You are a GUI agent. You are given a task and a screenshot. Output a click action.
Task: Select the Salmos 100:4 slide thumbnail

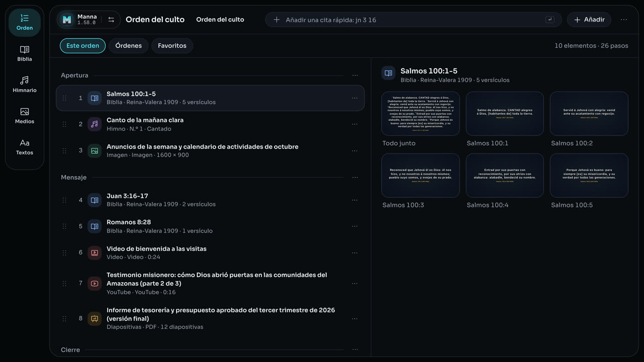click(505, 175)
